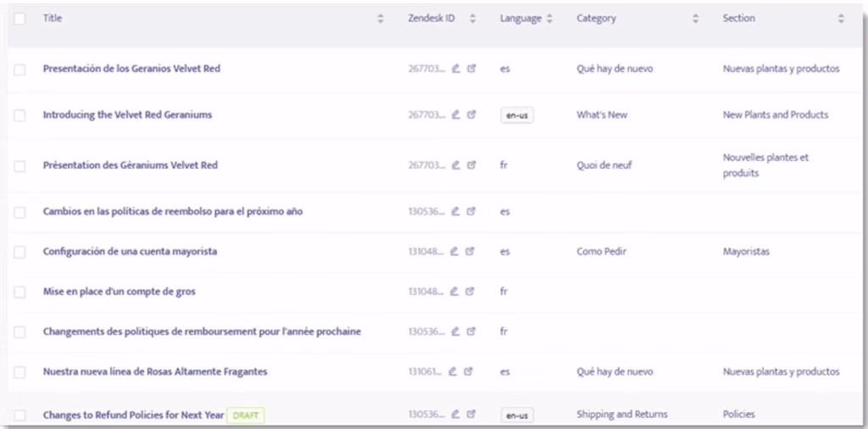Open Cambios en las políticas external link
868x429 pixels.
click(471, 211)
